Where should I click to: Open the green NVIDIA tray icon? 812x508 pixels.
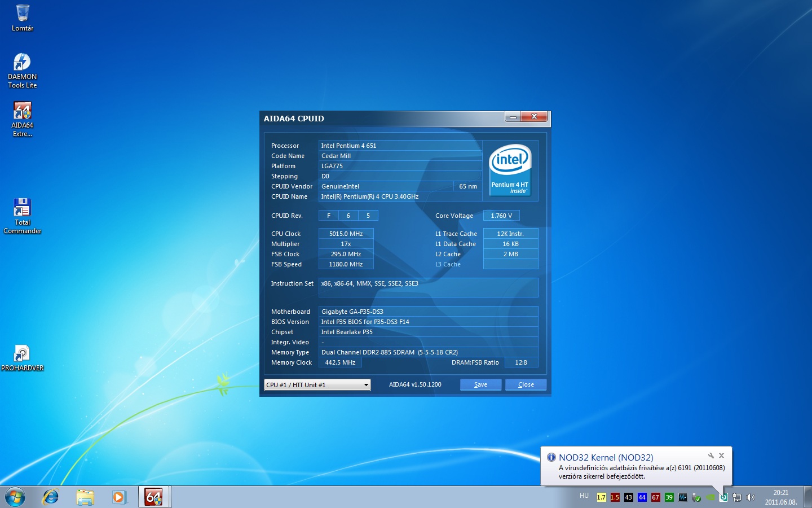[710, 497]
